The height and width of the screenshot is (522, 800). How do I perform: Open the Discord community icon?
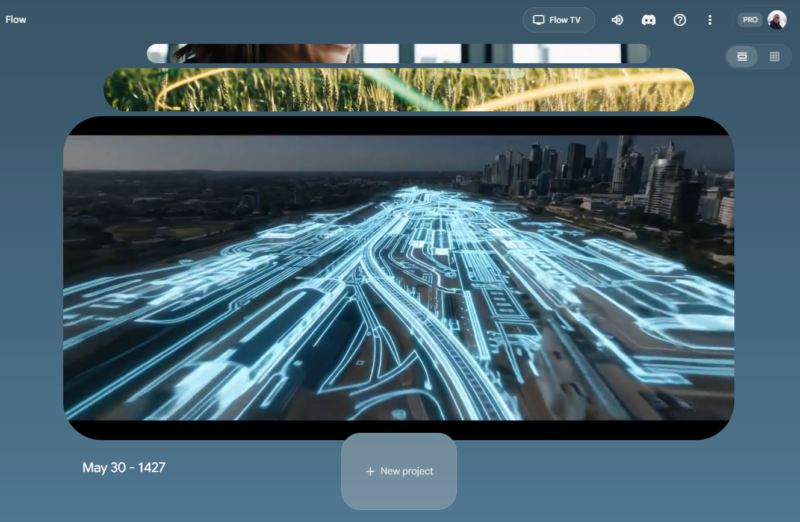pos(648,20)
